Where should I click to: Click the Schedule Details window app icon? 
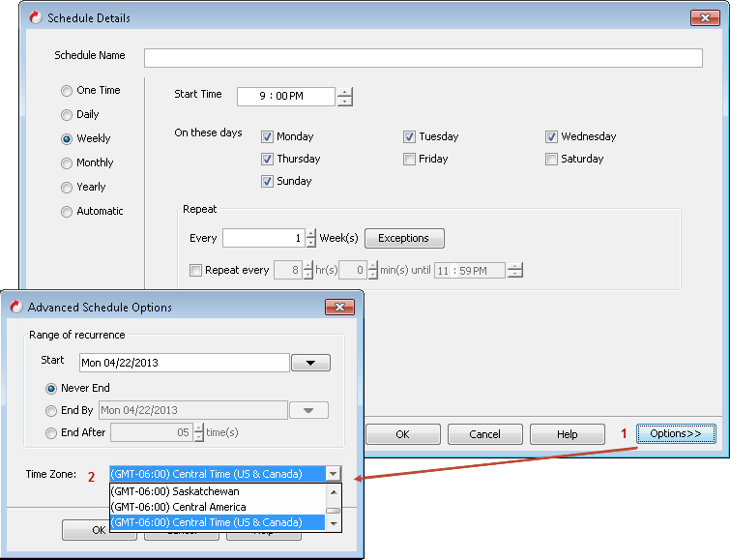pyautogui.click(x=36, y=17)
